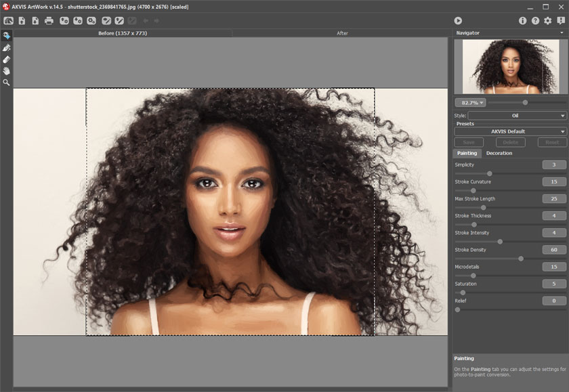Screen dimensions: 569x392
Task: Redo the action with right arrow
Action: (156, 21)
